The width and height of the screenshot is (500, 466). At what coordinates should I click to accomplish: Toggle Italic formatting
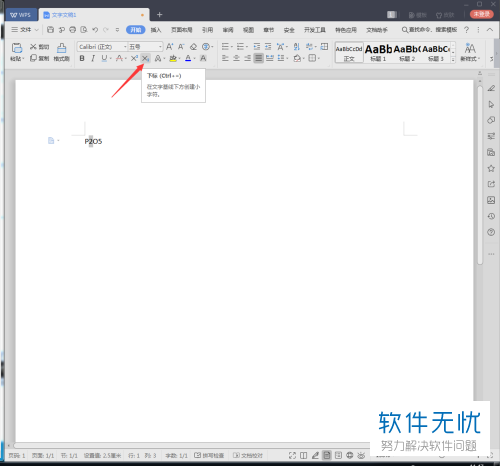[x=93, y=58]
